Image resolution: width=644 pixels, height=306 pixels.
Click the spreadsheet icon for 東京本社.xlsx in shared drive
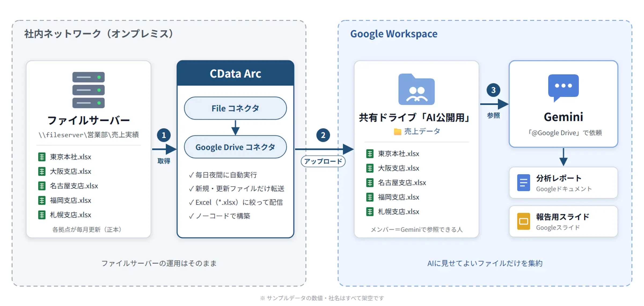(370, 154)
